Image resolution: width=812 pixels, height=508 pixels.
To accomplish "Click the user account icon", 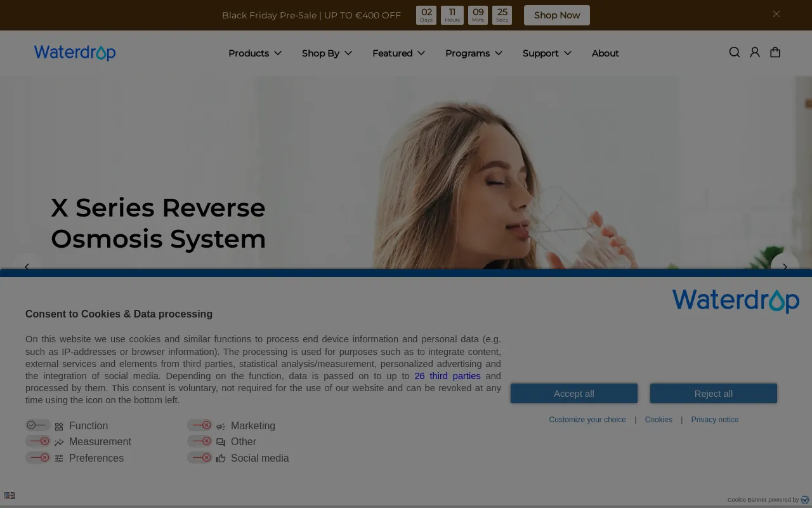I will pos(755,53).
